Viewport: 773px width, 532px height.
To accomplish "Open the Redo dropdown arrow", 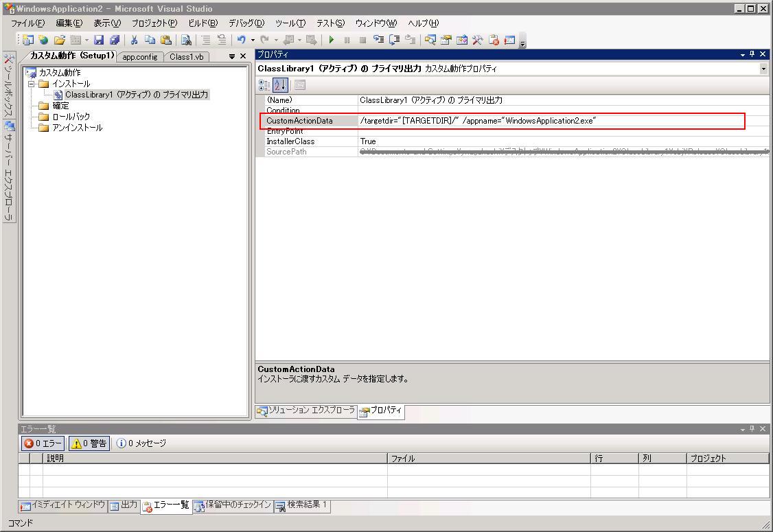I will click(x=276, y=41).
